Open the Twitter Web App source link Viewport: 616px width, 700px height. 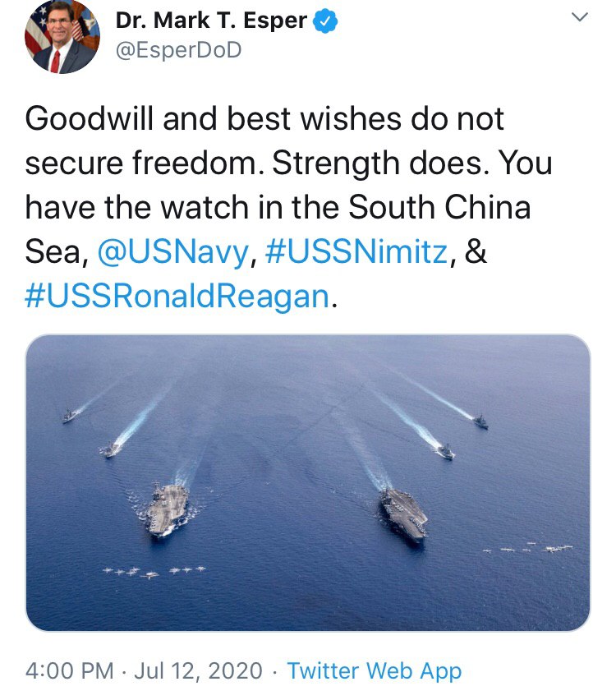[375, 670]
